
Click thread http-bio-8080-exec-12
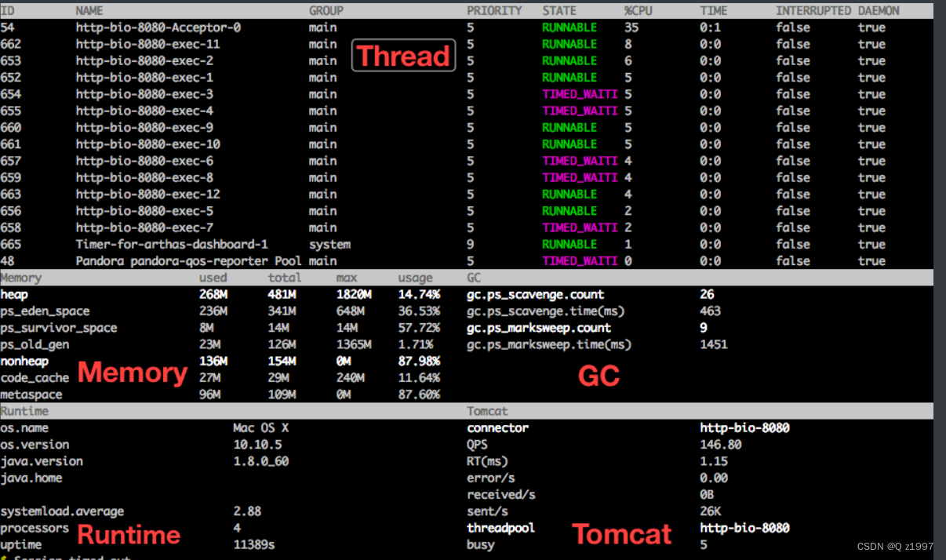tap(148, 195)
